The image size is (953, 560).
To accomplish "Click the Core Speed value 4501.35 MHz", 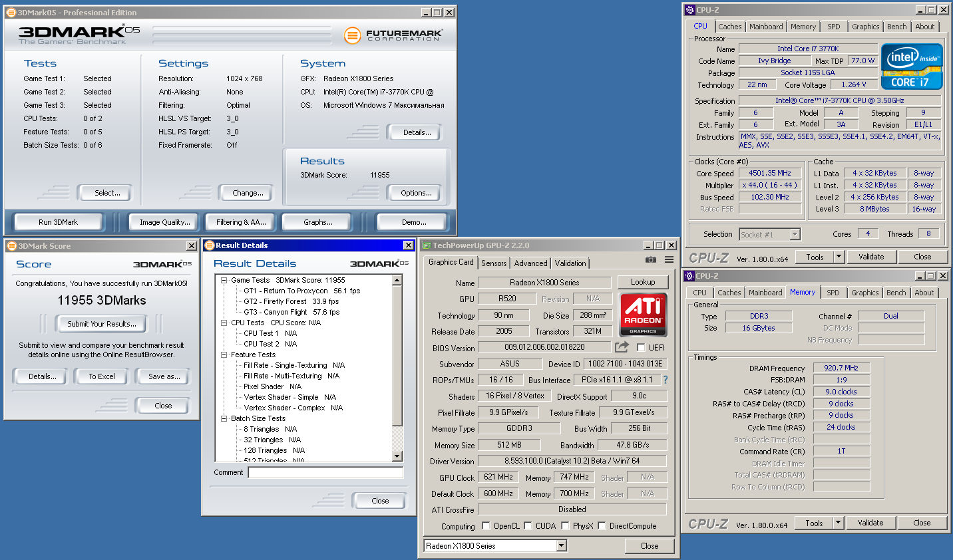I will (770, 173).
